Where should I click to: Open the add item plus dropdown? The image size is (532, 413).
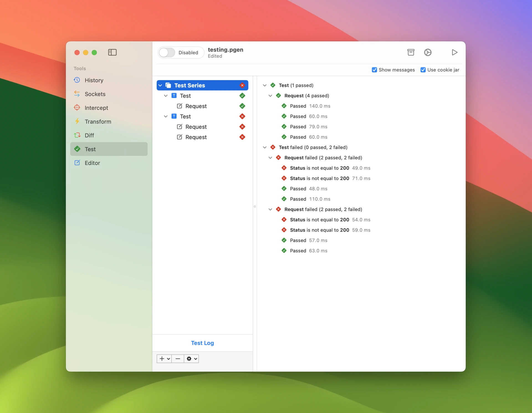(164, 359)
